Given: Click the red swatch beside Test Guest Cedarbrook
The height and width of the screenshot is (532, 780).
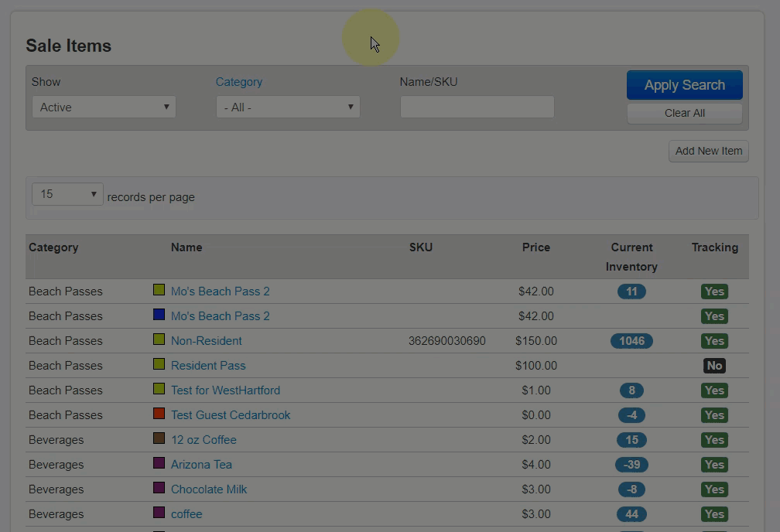Looking at the screenshot, I should click(x=159, y=414).
